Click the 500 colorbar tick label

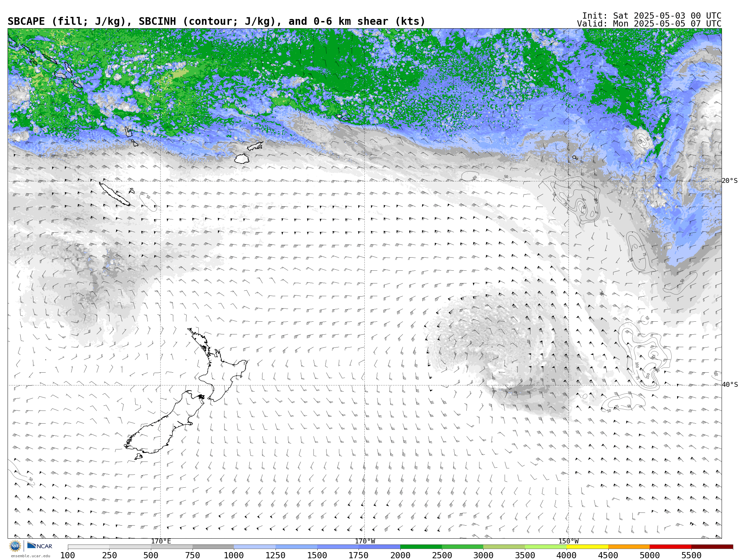[151, 556]
